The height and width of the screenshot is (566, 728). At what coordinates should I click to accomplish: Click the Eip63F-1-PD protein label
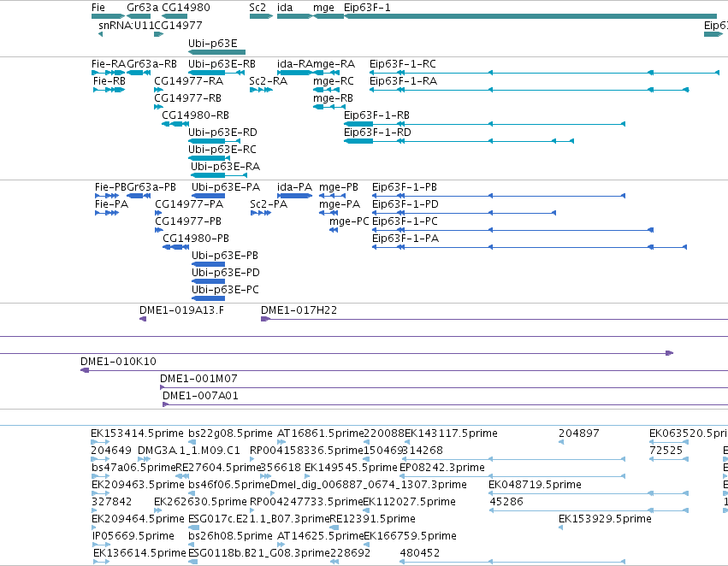(x=405, y=204)
